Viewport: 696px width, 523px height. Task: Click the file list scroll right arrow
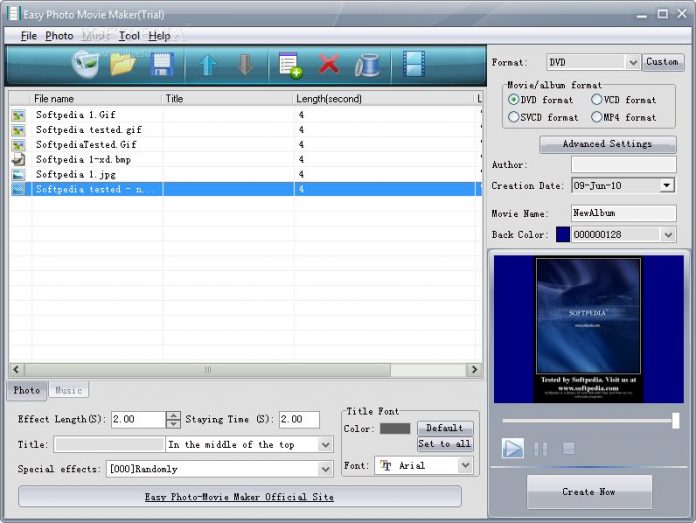tap(474, 370)
